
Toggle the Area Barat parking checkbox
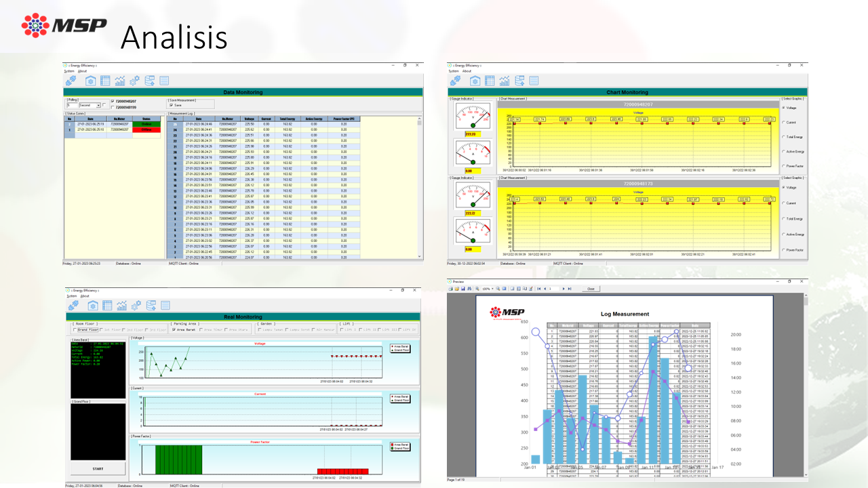pyautogui.click(x=174, y=330)
